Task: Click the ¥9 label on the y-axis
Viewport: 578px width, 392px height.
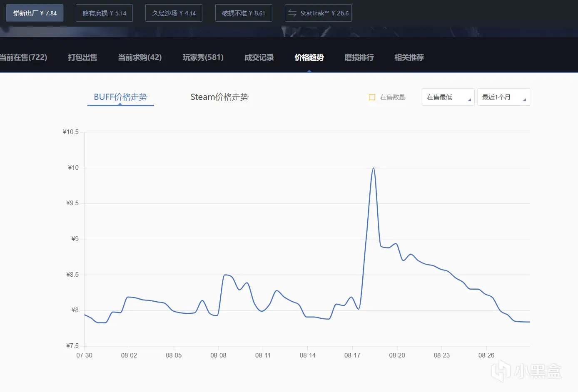Action: pos(75,239)
